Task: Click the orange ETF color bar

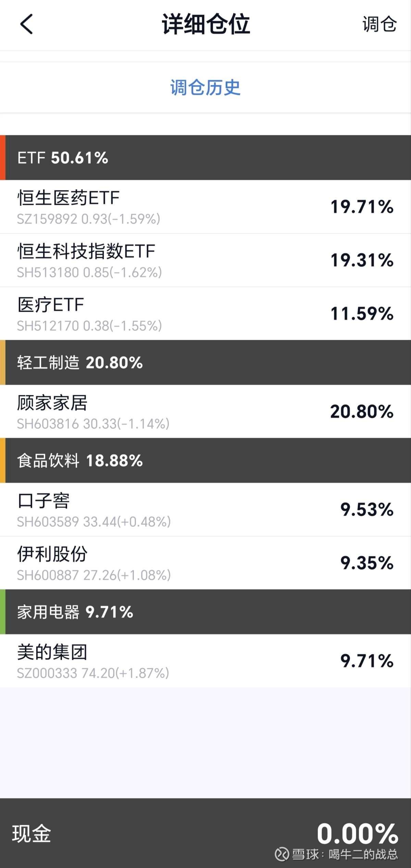Action: (3, 158)
